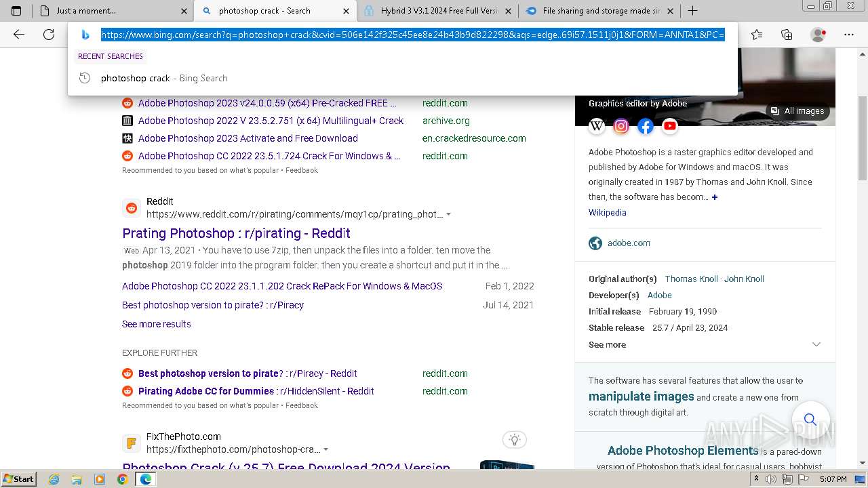Image resolution: width=868 pixels, height=488 pixels.
Task: Expand the FixThePhoto URL dropdown arrow
Action: coord(326,450)
